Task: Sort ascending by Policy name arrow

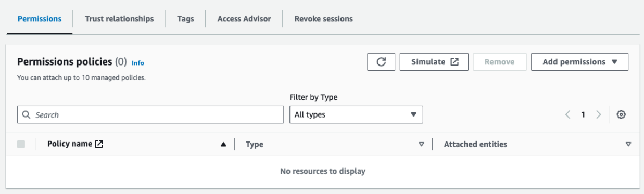Action: 223,145
